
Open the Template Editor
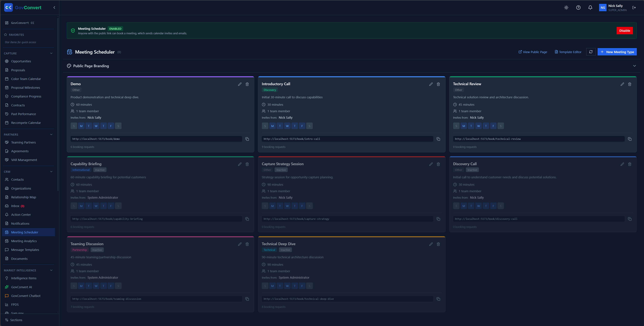pos(568,52)
